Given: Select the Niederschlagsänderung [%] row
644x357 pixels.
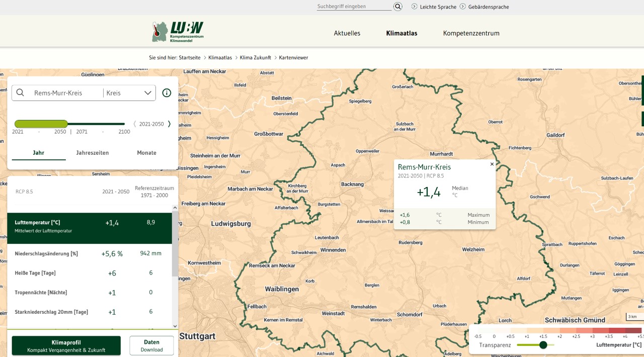Looking at the screenshot, I should click(90, 253).
